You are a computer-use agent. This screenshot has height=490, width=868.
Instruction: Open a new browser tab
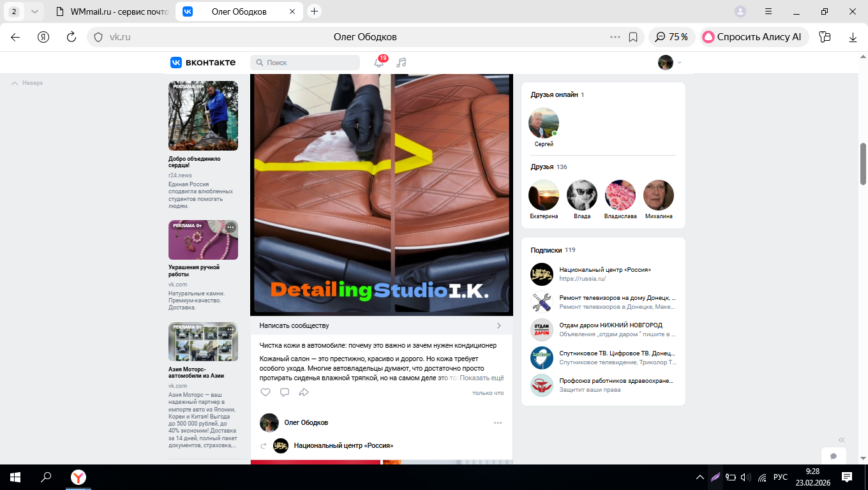(314, 11)
